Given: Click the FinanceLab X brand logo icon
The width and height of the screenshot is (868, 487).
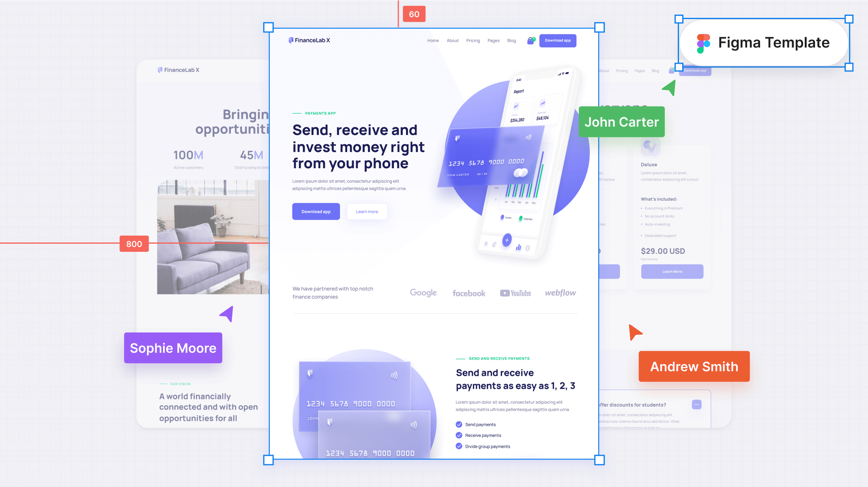Looking at the screenshot, I should (291, 39).
